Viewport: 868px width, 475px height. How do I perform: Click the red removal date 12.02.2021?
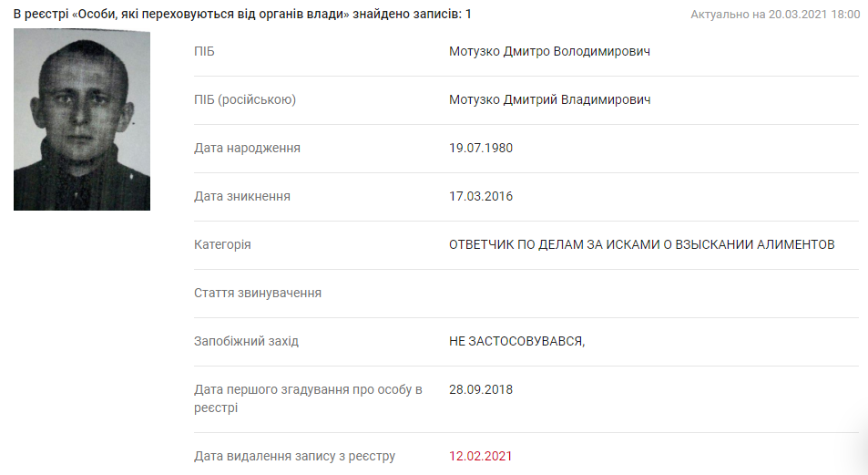(481, 456)
